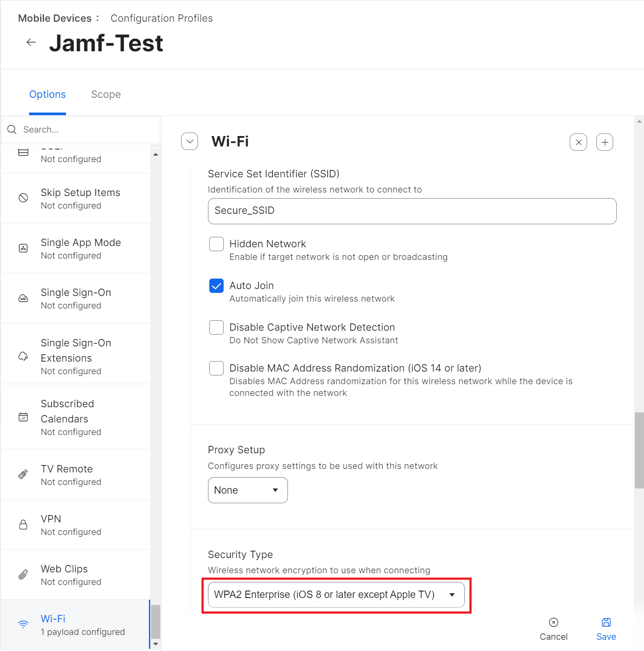Viewport: 644px width, 651px height.
Task: Save the configuration profile
Action: [606, 629]
